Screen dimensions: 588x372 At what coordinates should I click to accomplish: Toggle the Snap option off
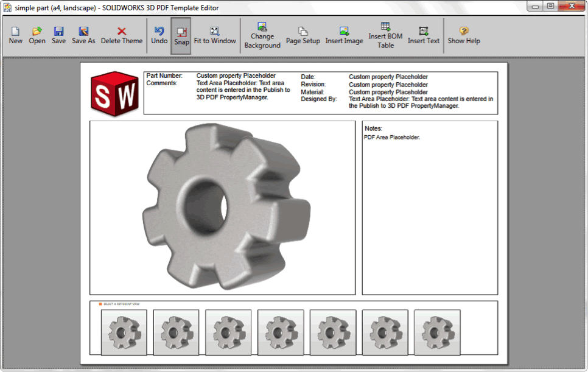pos(181,36)
